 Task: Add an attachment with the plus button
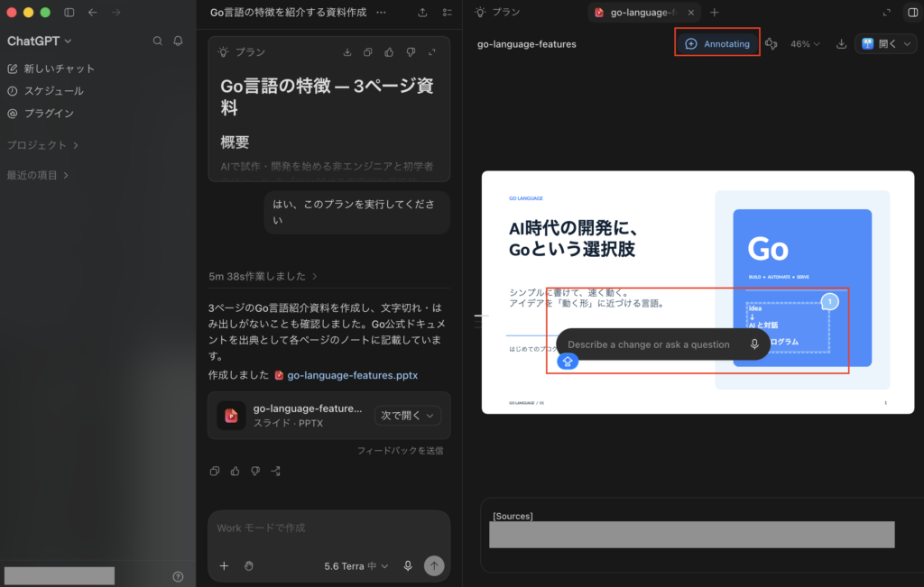[224, 565]
